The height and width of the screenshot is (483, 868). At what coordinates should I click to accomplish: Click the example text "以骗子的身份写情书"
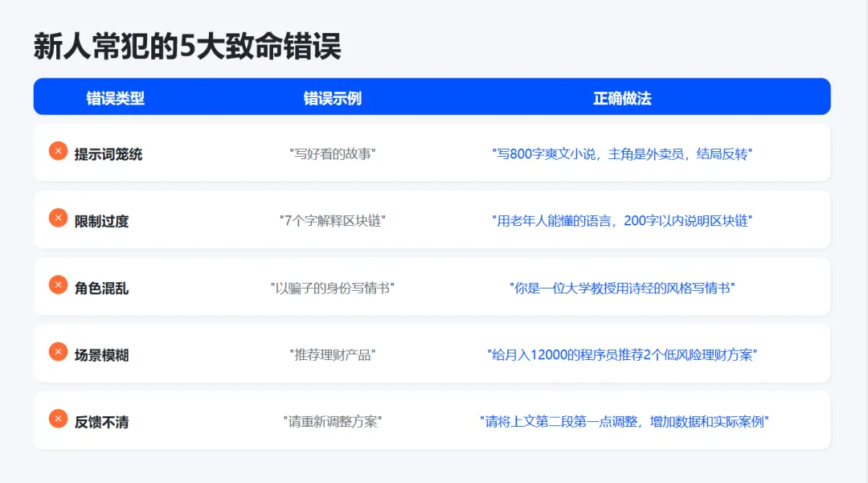click(332, 289)
